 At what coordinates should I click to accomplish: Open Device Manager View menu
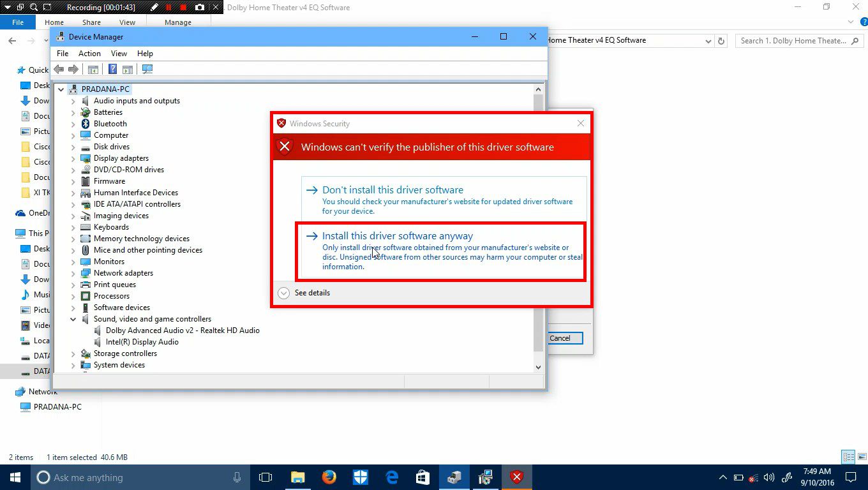pyautogui.click(x=119, y=54)
